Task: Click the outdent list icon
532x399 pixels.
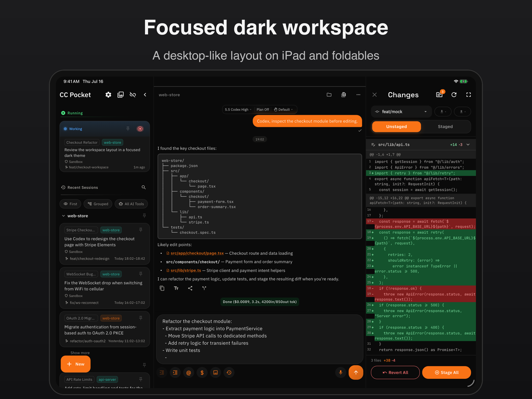Action: coord(162,372)
